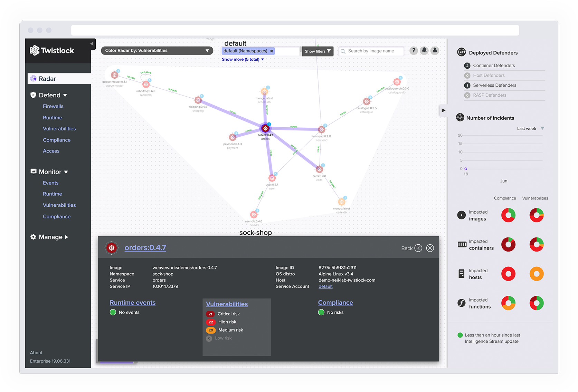
Task: Open Compliance under Defend
Action: (x=57, y=140)
